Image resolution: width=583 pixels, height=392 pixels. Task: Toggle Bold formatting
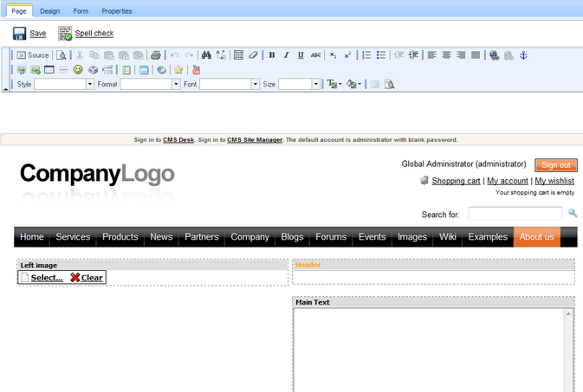tap(271, 55)
